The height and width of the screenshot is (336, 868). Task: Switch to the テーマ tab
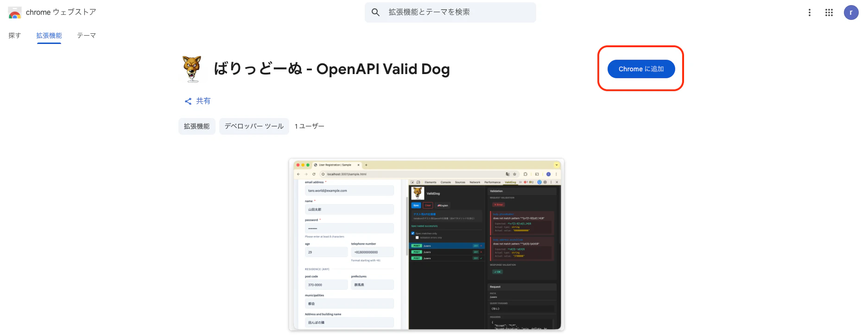tap(87, 36)
